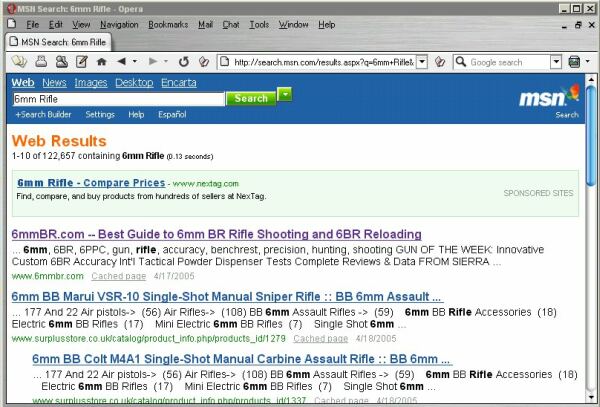Viewport: 600px width, 407px height.
Task: Click the page icon in the address field
Action: pos(225,61)
